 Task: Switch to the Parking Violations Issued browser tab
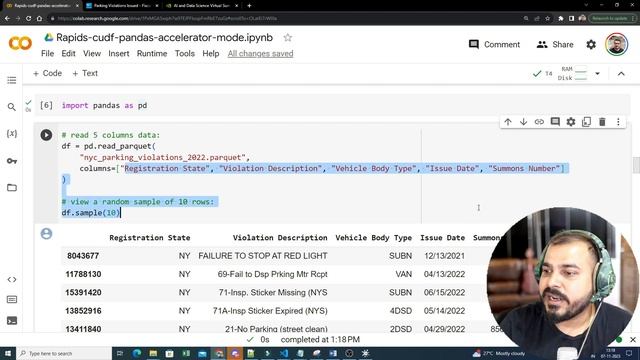click(122, 6)
